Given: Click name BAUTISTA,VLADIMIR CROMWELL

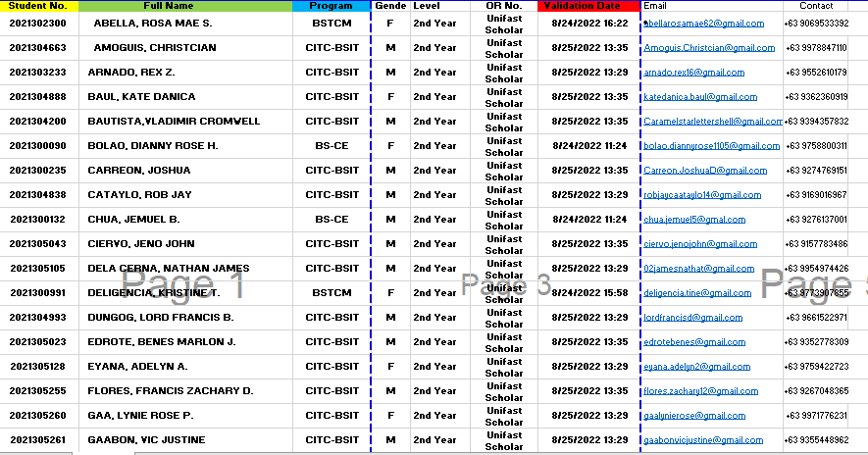Looking at the screenshot, I should click(174, 122).
